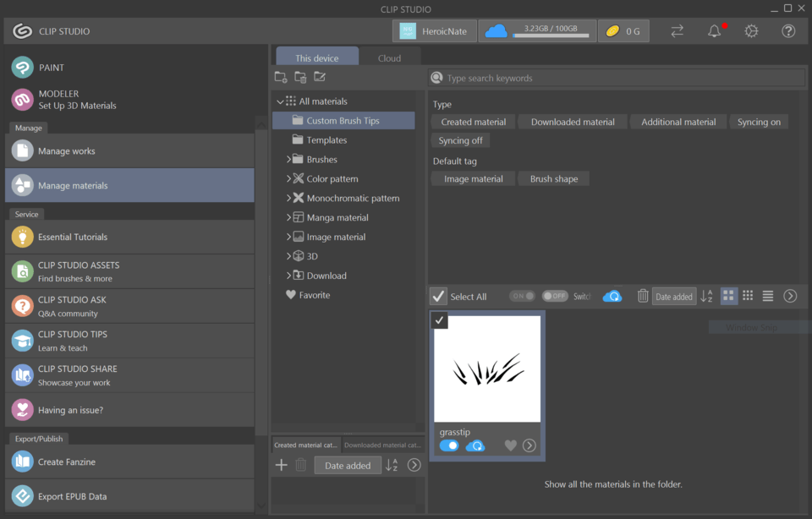Switch to list view
The width and height of the screenshot is (812, 519).
[x=768, y=296]
